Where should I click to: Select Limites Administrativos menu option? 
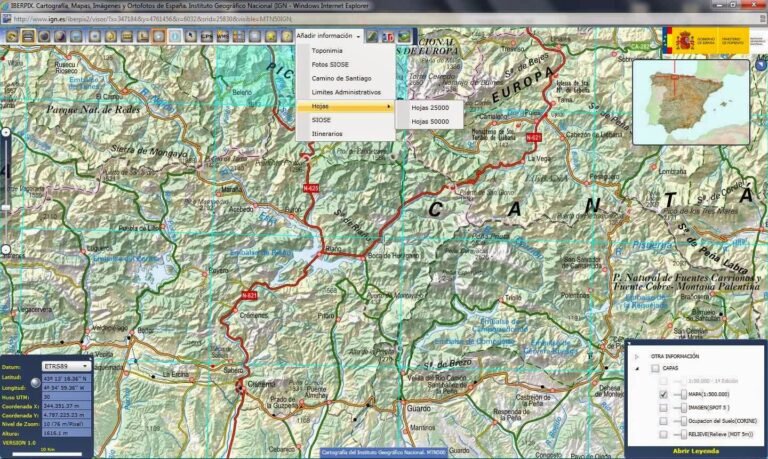pos(345,92)
